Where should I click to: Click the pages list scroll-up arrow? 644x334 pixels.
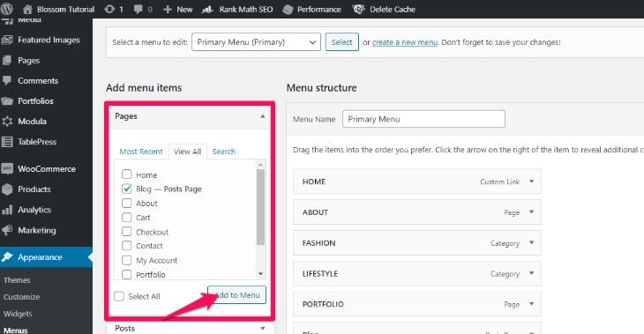click(260, 164)
